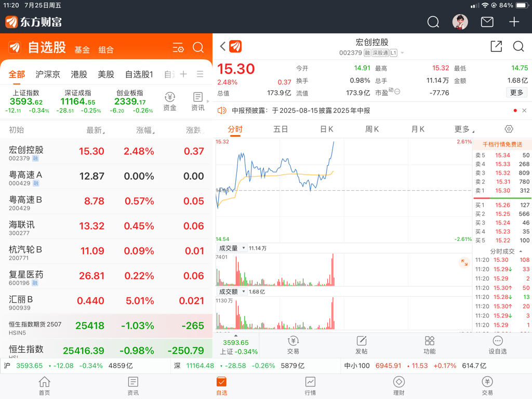Open 资讯 tab in bottom navigation
This screenshot has height=399, width=532.
133,386
